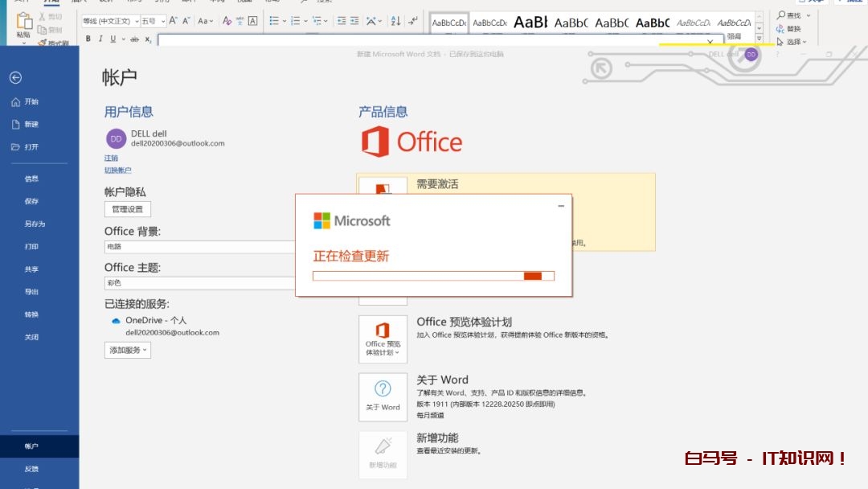
Task: Click the paste 粘贴 clipboard icon
Action: click(x=24, y=24)
